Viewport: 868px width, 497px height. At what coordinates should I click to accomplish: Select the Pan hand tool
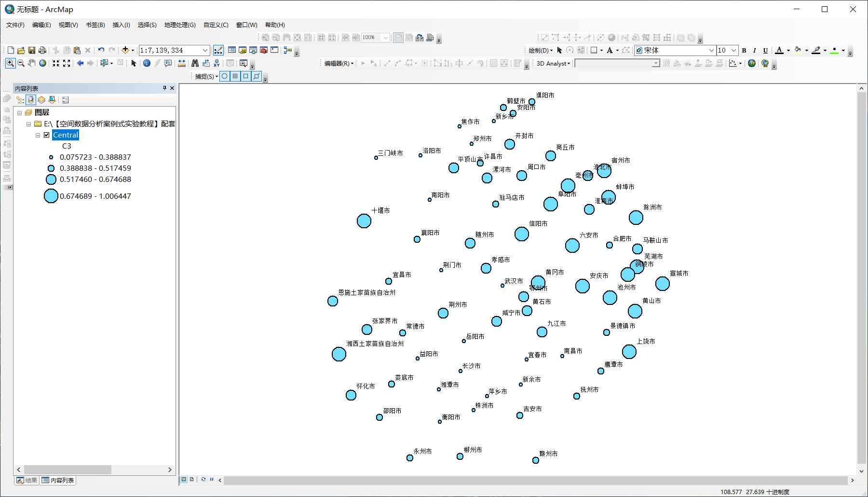(x=32, y=63)
